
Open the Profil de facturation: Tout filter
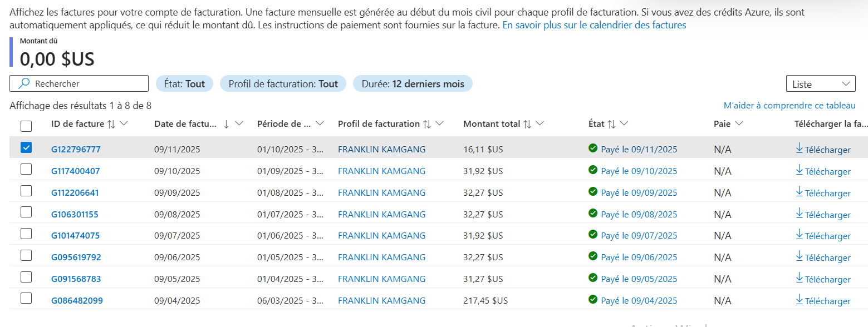283,83
